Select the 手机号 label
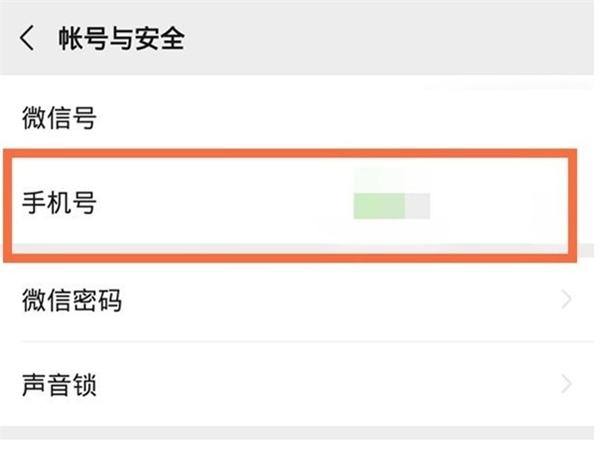This screenshot has height=450, width=600. coord(59,204)
